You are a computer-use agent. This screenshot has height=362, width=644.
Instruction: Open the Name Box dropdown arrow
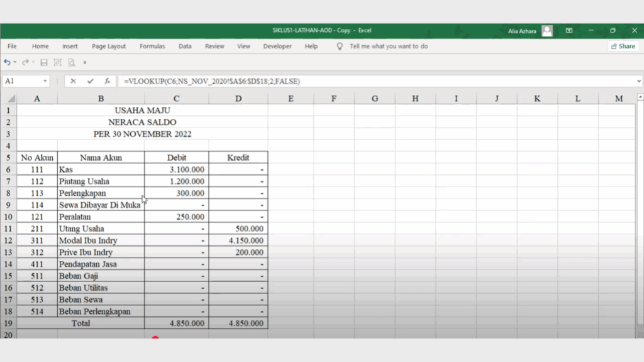coord(45,81)
